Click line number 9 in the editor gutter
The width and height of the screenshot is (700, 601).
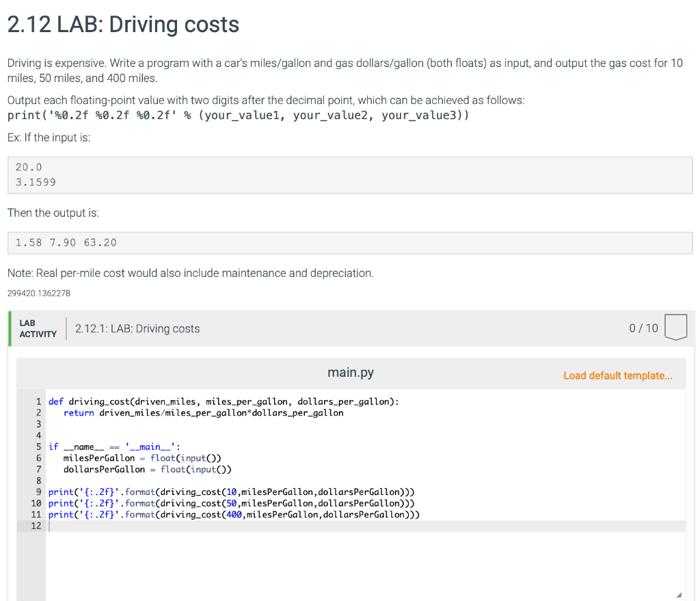(x=38, y=492)
